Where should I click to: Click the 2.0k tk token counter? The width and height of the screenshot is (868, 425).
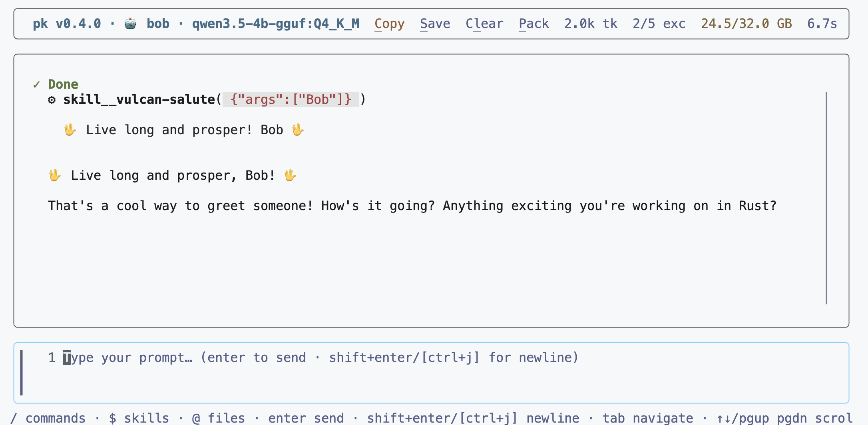pyautogui.click(x=591, y=24)
